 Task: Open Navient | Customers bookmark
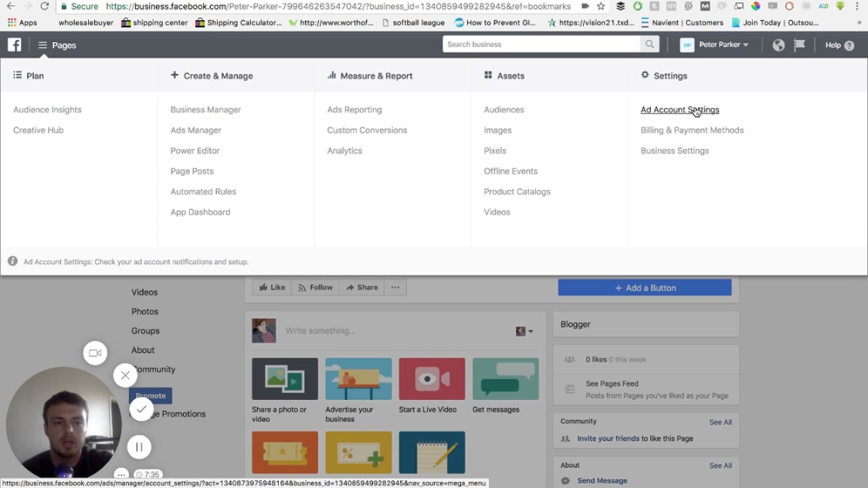click(682, 22)
